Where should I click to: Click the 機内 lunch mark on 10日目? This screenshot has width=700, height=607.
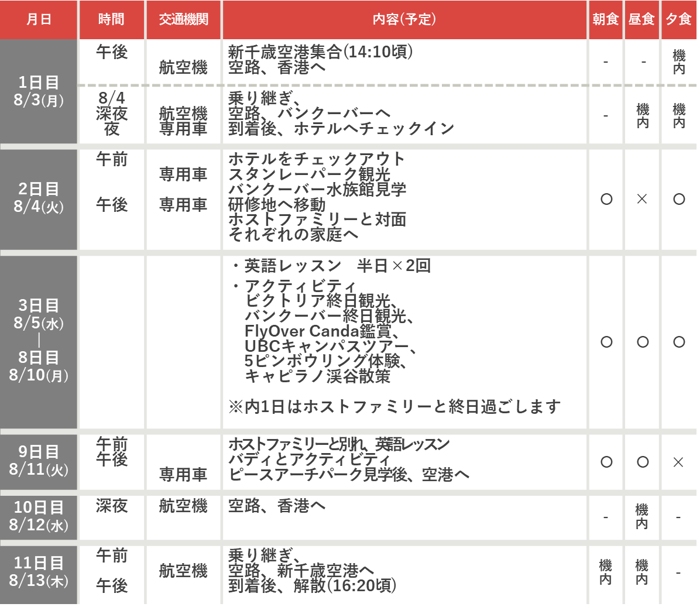coord(642,517)
